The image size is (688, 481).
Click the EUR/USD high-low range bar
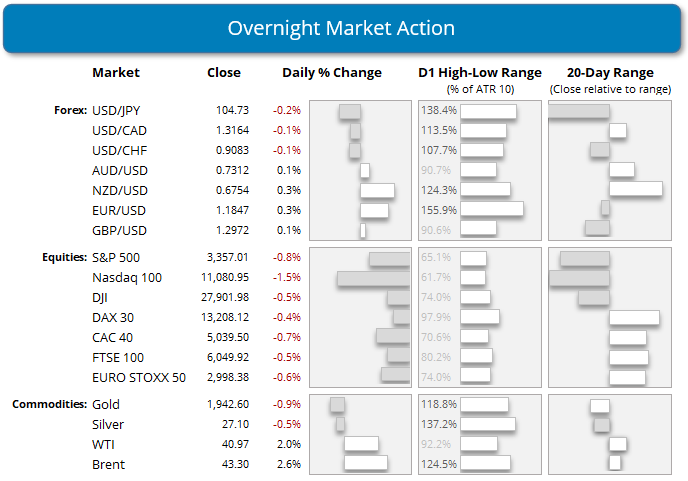pos(492,209)
